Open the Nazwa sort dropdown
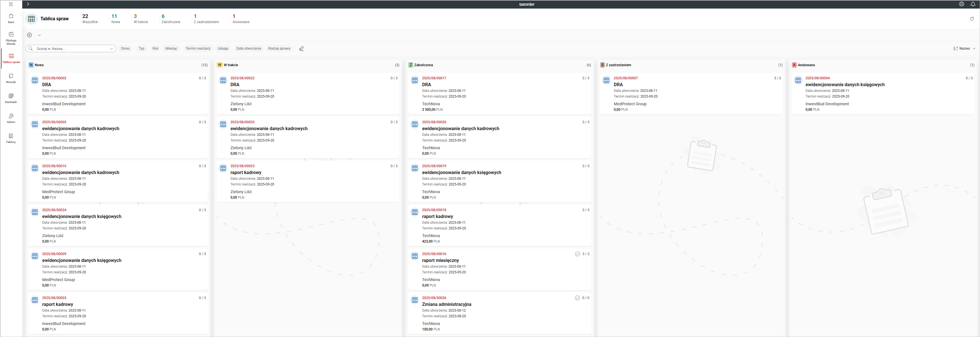The width and height of the screenshot is (980, 337). tap(964, 49)
